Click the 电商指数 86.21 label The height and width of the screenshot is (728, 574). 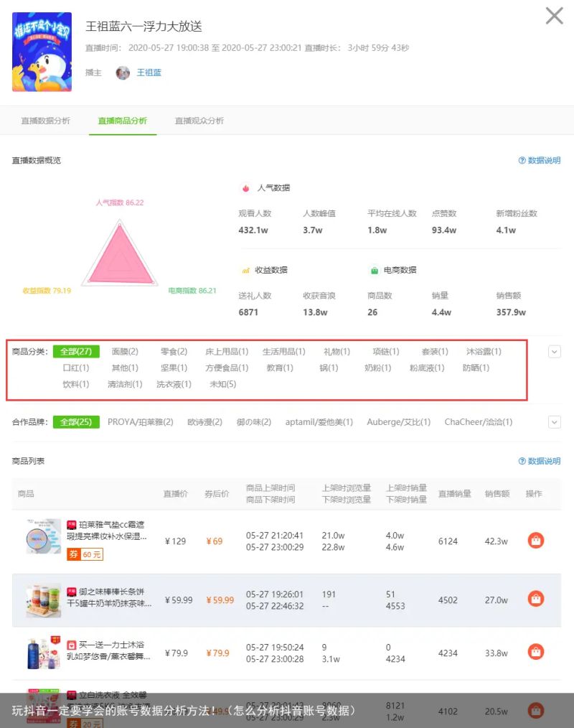click(x=192, y=291)
